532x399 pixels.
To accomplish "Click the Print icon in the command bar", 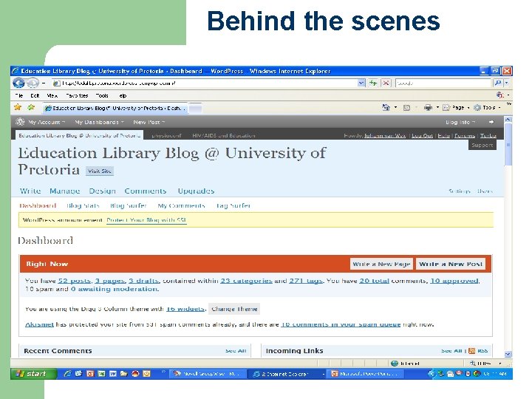I will click(x=428, y=108).
